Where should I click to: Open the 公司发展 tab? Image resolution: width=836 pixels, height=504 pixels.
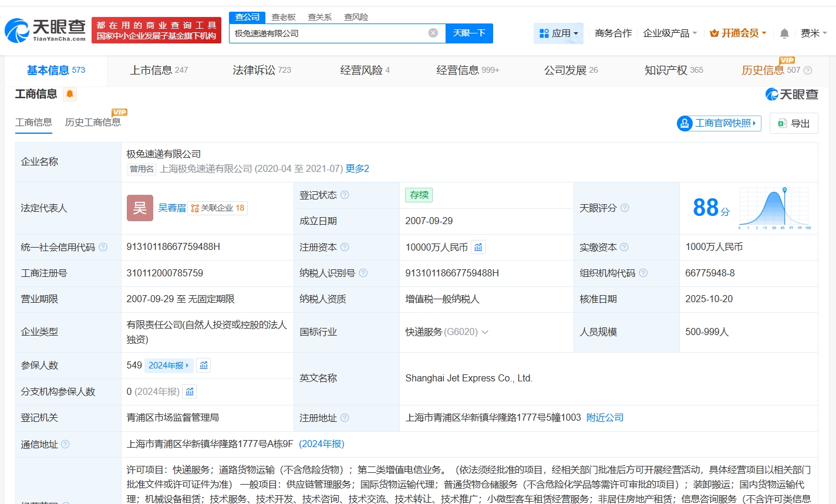click(571, 70)
